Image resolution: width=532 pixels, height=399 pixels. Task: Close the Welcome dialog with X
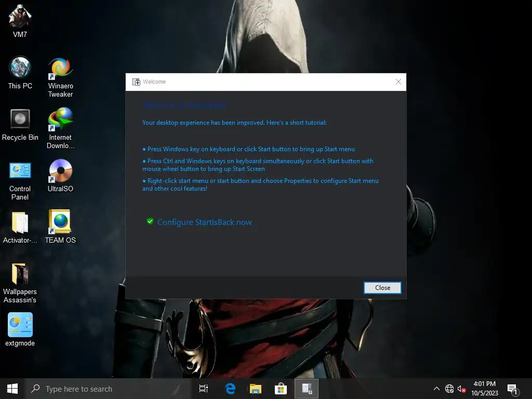[x=398, y=82]
